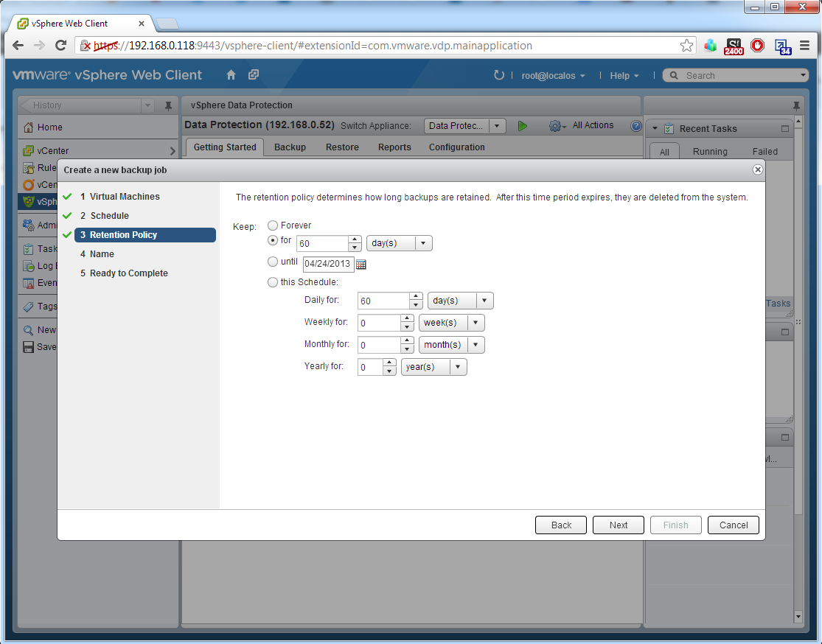
Task: Click the vCenter icon in navigator
Action: [x=28, y=151]
